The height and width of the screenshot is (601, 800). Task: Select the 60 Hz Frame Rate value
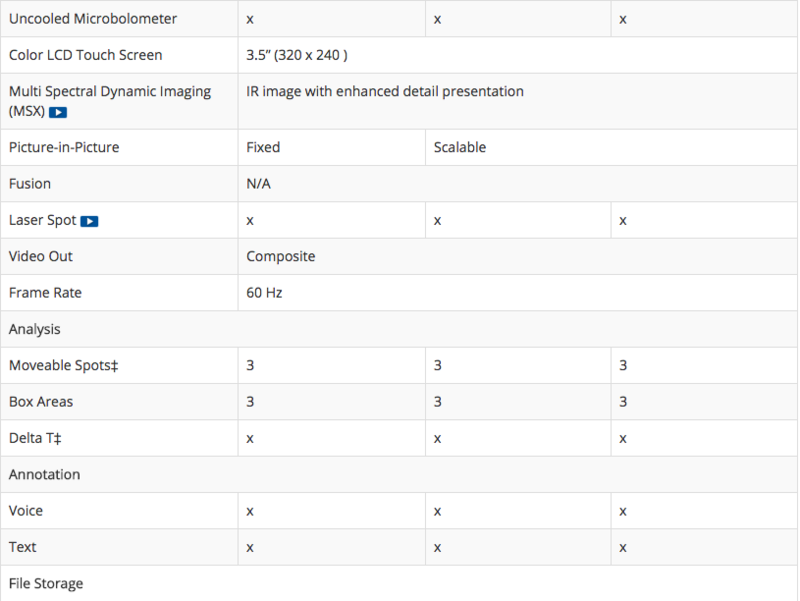click(x=264, y=293)
